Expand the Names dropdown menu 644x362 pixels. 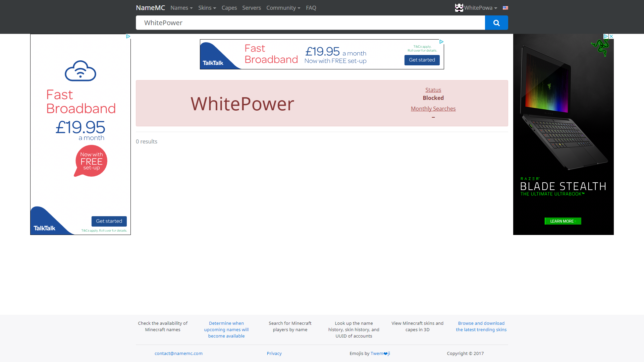[x=181, y=8]
